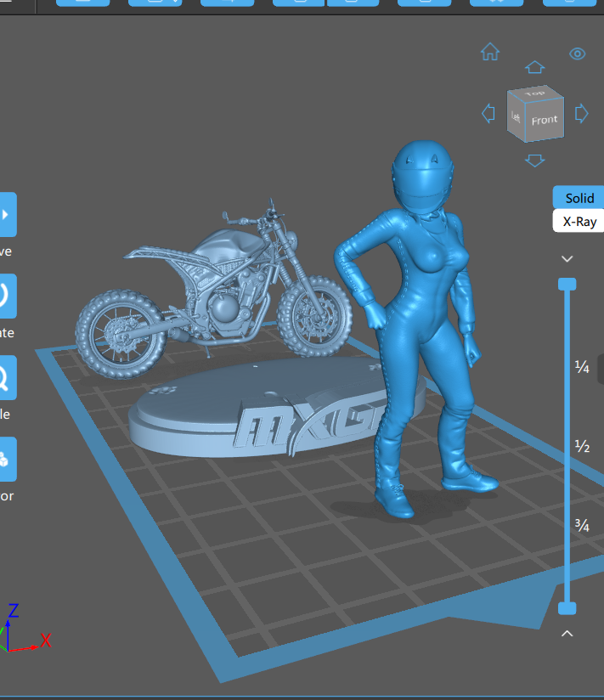Click the bottom handle of layer slider
604x700 pixels.
(x=567, y=608)
